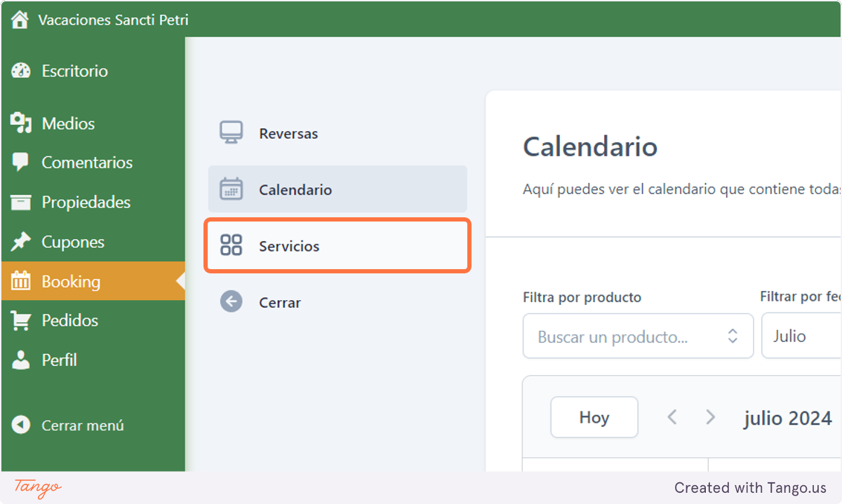
Task: Go to the Comentarios section
Action: tap(87, 163)
